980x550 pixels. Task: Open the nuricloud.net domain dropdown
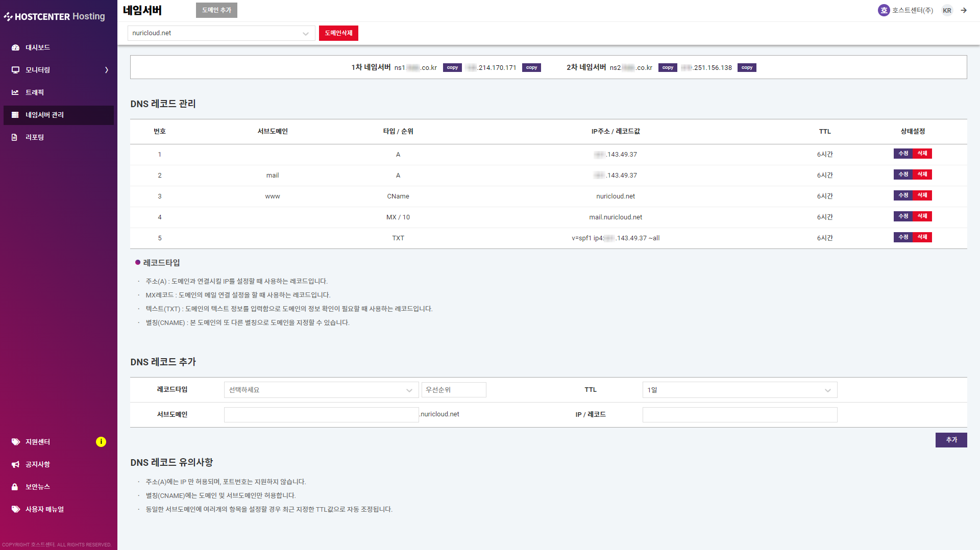(x=221, y=33)
